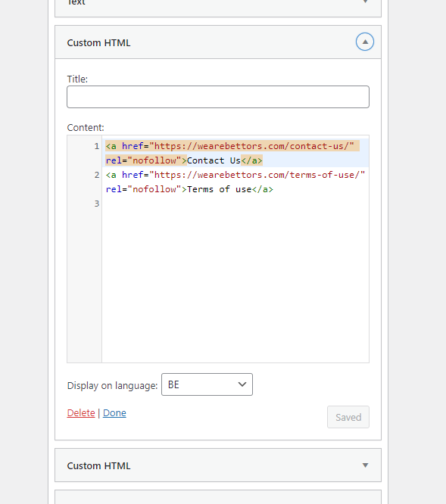Viewport: 446px width, 504px height.
Task: Click the Saved button
Action: pyautogui.click(x=348, y=417)
